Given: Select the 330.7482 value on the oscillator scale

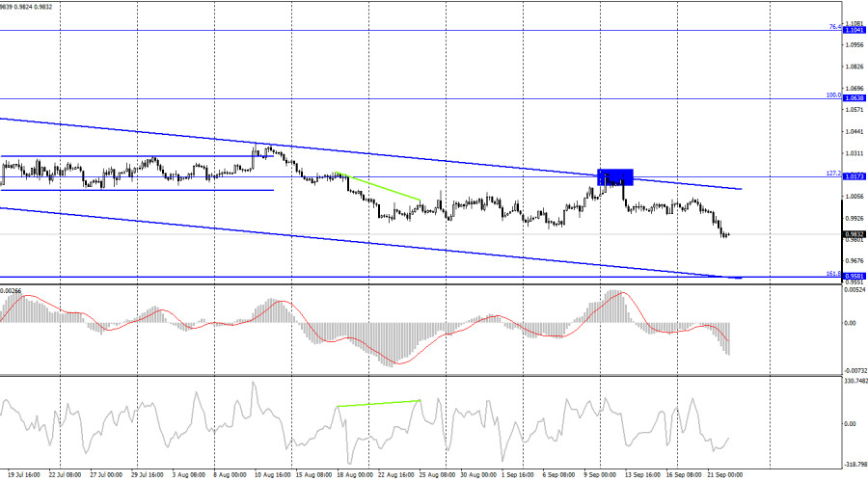Looking at the screenshot, I should click(x=855, y=381).
